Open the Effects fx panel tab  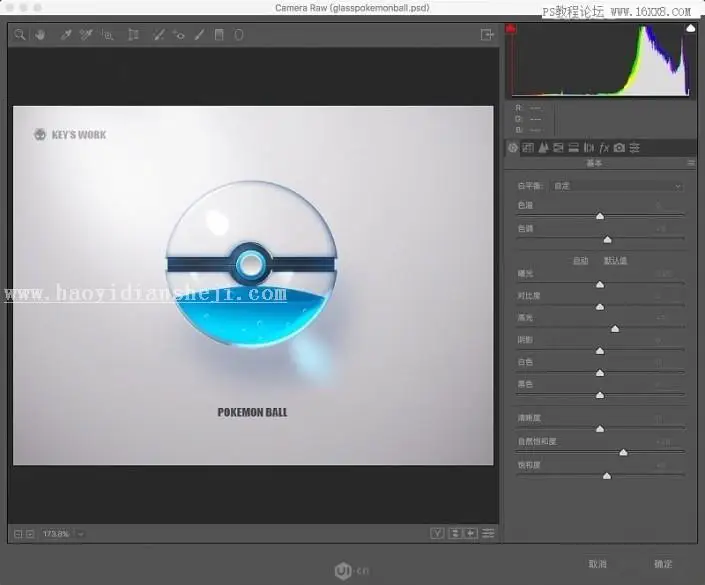point(604,147)
